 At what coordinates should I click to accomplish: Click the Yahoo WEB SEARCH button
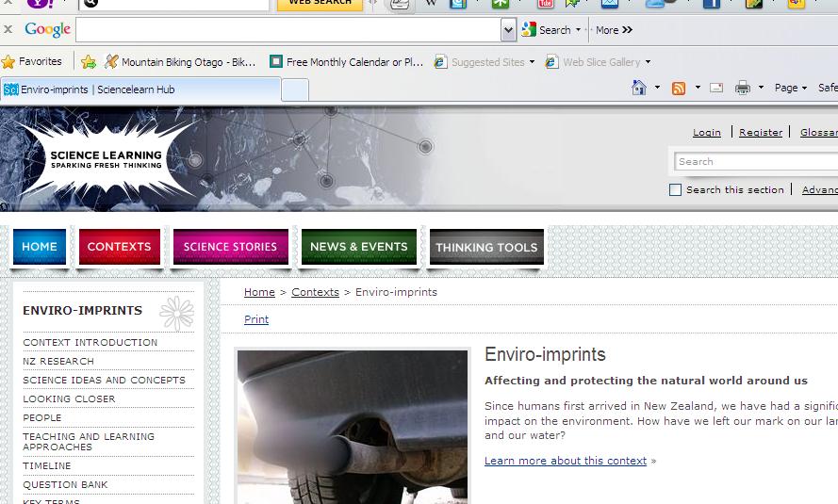point(320,4)
